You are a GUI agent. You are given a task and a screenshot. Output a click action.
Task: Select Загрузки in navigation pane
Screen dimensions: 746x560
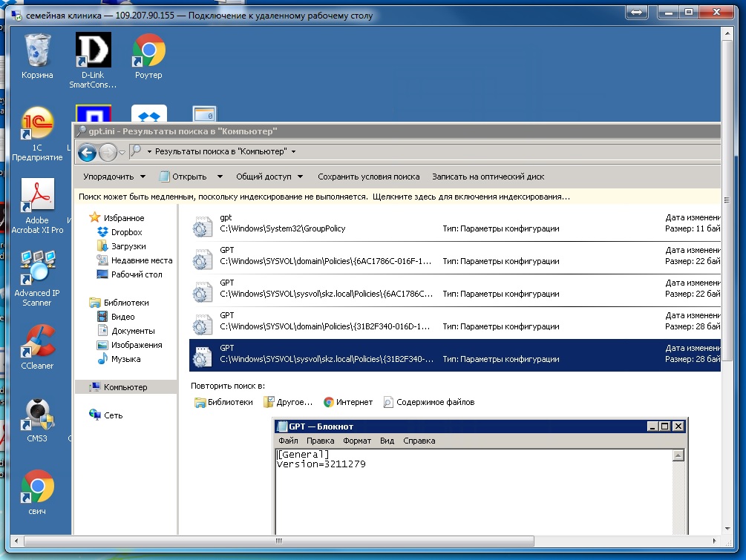122,246
